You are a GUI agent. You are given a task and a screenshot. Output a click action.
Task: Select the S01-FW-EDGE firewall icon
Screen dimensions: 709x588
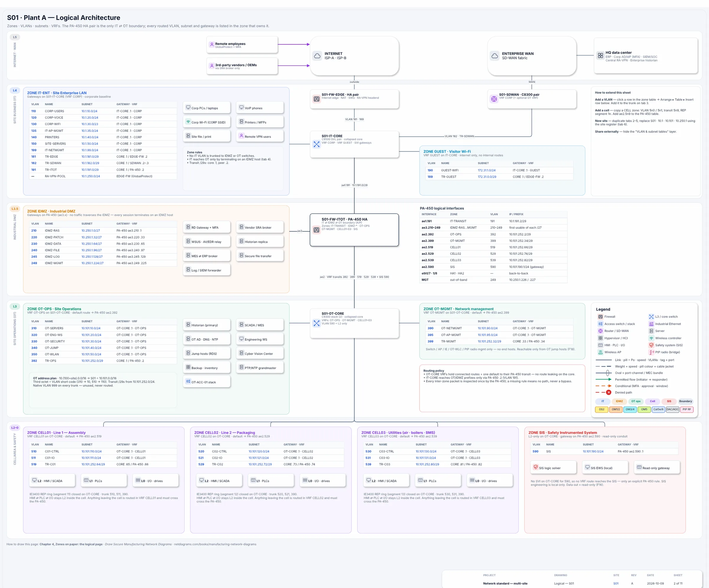[316, 99]
